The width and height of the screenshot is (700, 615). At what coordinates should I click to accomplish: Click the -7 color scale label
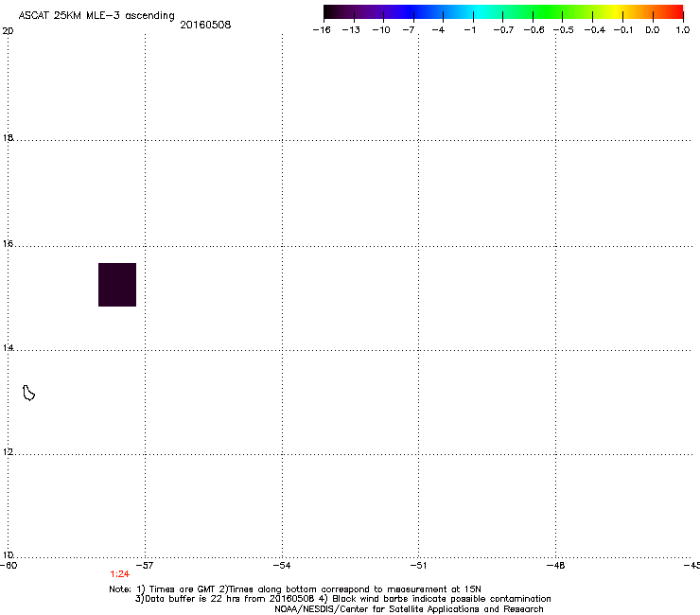408,30
